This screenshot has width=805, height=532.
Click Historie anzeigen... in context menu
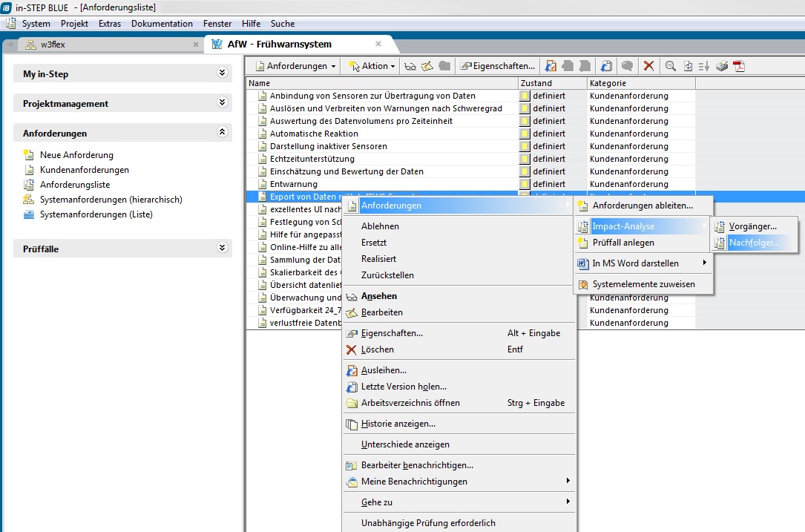click(398, 424)
